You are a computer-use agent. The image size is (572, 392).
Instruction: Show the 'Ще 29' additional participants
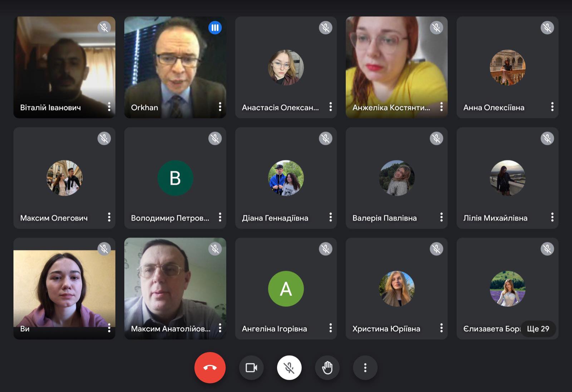coord(538,329)
